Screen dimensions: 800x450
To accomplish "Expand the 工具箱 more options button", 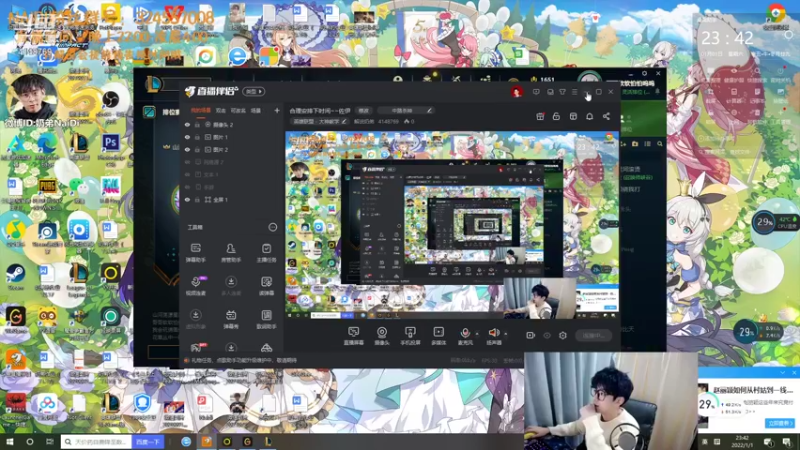I will pos(273,227).
